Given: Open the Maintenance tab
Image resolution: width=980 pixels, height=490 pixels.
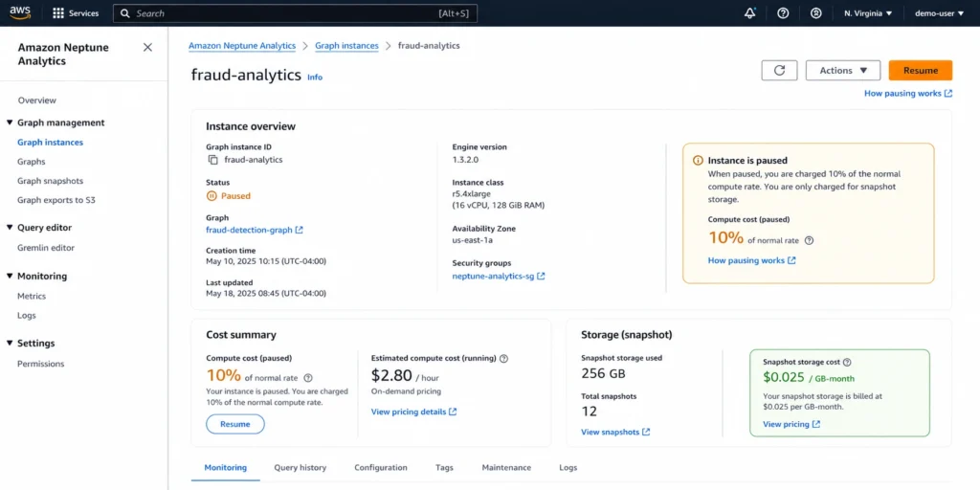Looking at the screenshot, I should [x=506, y=467].
